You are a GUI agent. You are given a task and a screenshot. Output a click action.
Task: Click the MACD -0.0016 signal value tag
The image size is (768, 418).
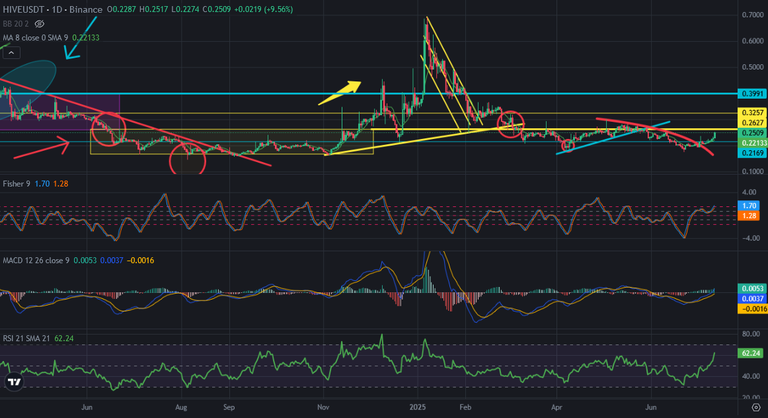(752, 309)
